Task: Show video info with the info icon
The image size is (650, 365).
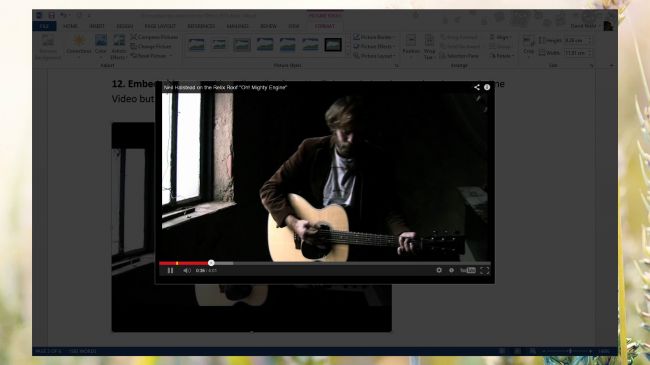Action: tap(487, 87)
